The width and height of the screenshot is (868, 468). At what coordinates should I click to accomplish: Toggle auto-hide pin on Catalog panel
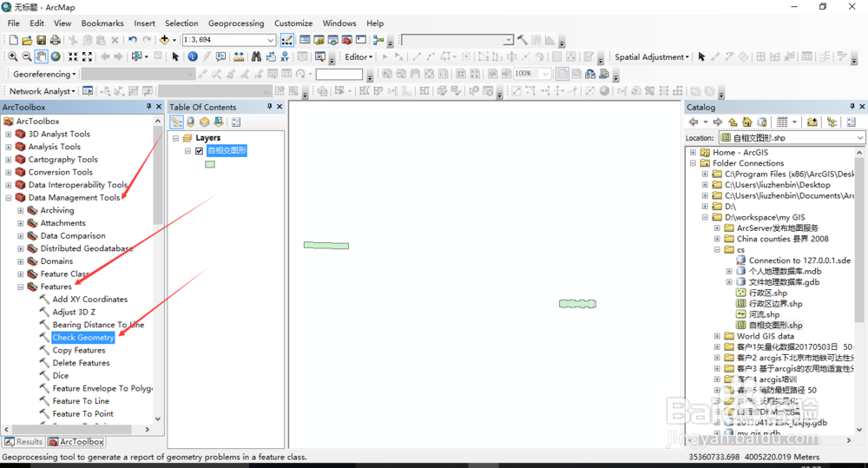852,106
